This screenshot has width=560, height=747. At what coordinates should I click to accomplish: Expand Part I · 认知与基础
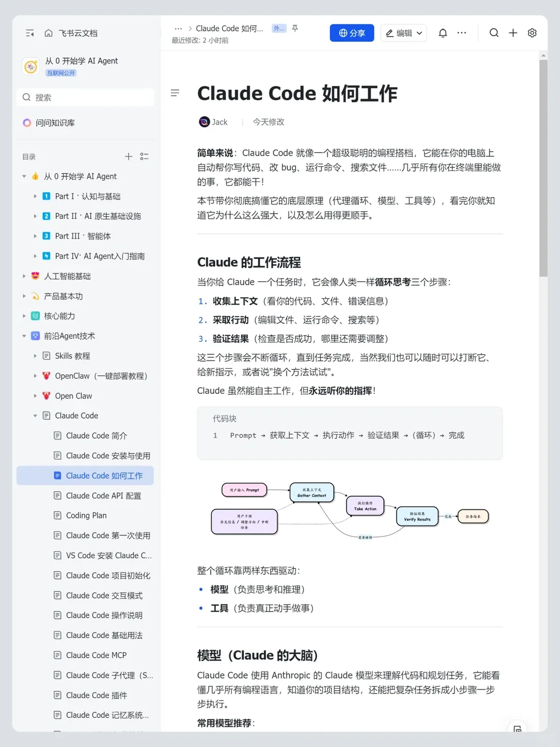coord(35,197)
